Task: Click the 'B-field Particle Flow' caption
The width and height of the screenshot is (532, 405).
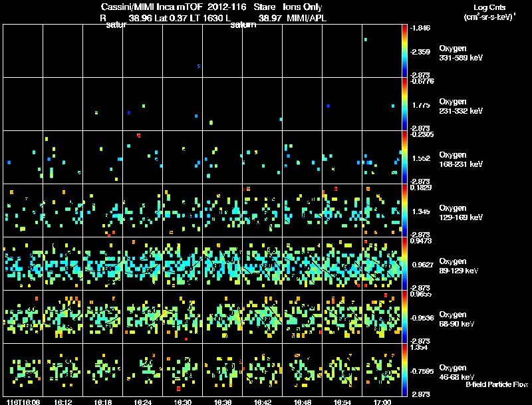Action: [497, 384]
